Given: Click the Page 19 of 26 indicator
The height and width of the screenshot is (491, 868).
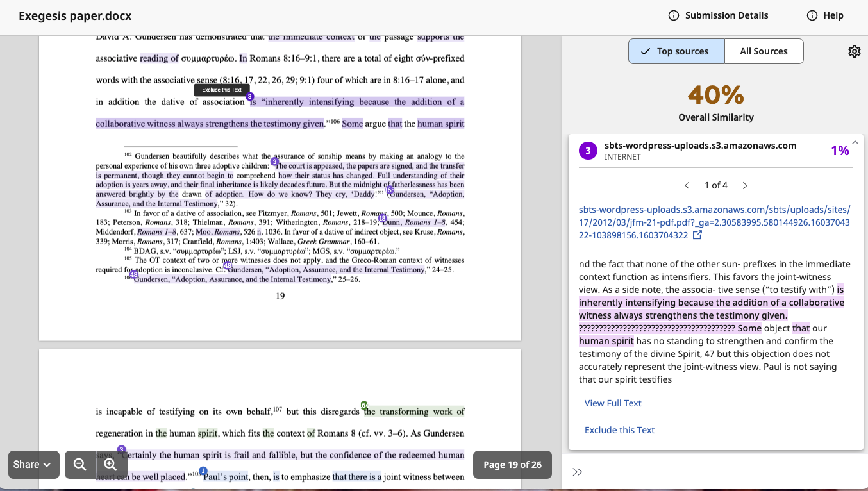Looking at the screenshot, I should point(512,465).
